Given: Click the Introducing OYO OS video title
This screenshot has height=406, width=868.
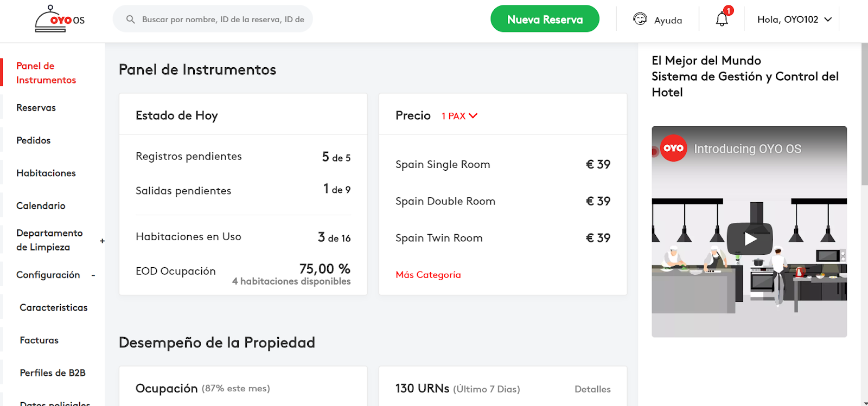Looking at the screenshot, I should point(747,149).
